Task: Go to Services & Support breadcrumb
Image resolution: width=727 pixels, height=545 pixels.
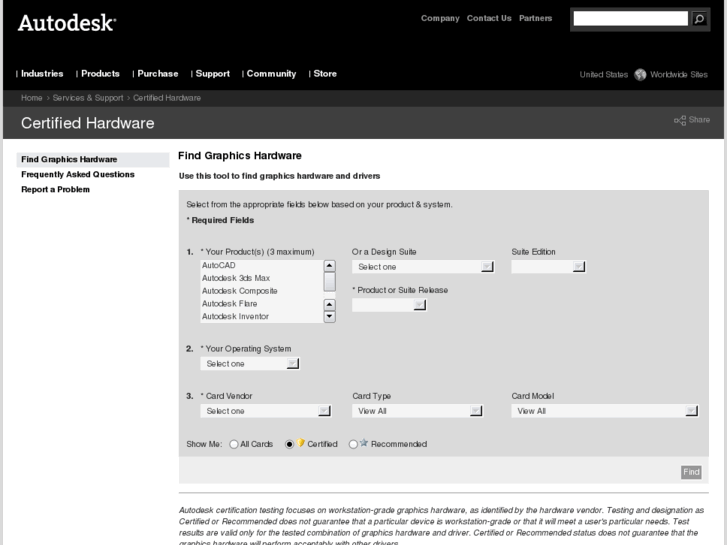Action: (88, 98)
